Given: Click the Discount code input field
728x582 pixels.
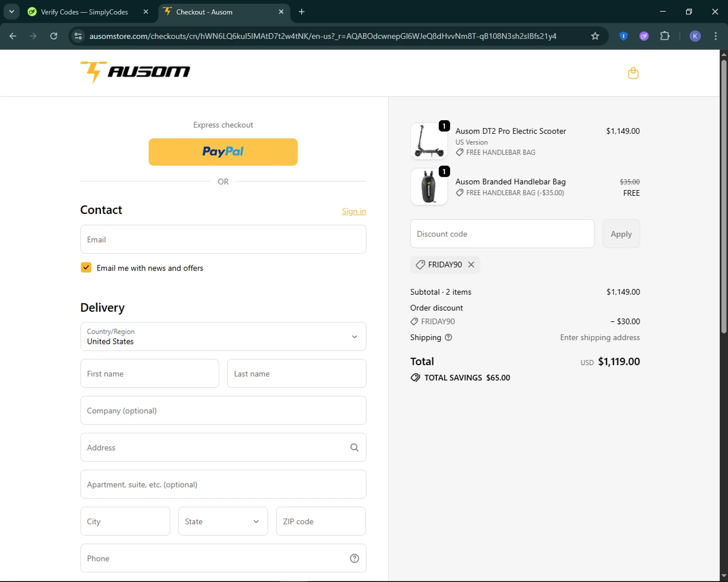Looking at the screenshot, I should (502, 234).
